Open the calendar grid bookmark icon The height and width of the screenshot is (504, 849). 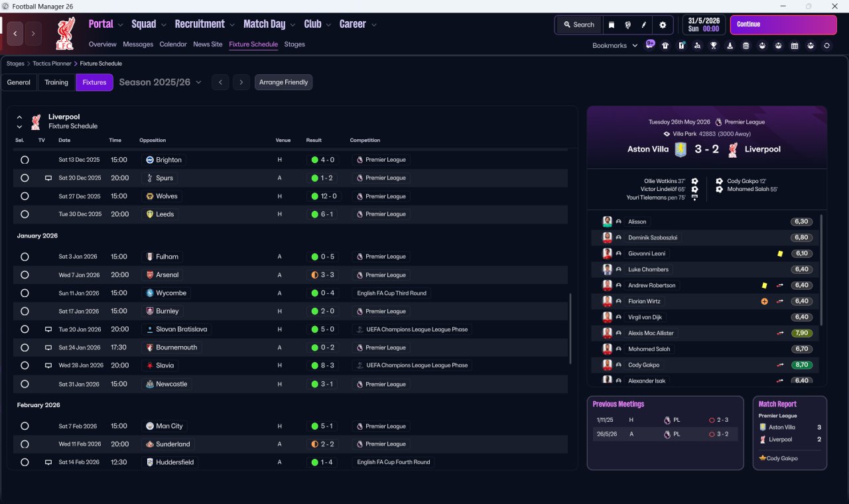click(x=795, y=46)
